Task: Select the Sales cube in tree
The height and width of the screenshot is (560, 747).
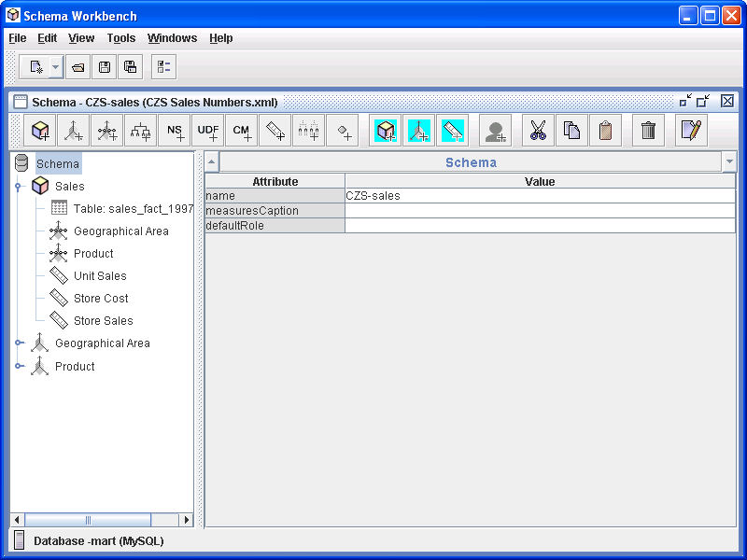Action: (69, 186)
